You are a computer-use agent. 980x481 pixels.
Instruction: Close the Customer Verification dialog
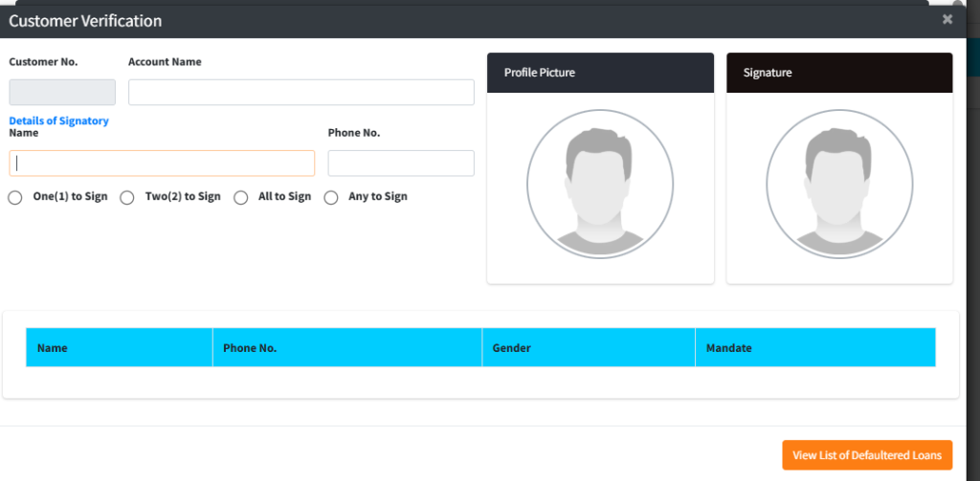click(947, 19)
